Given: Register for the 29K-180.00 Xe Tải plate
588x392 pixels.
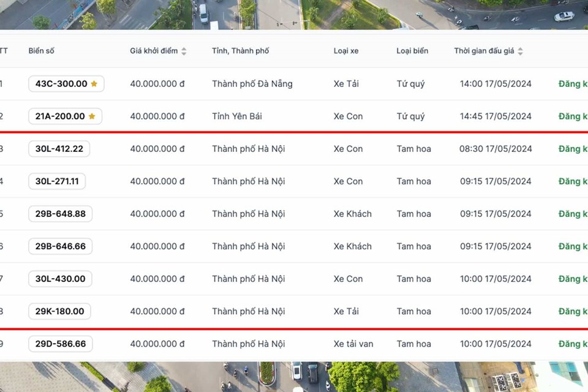Looking at the screenshot, I should (x=573, y=311).
